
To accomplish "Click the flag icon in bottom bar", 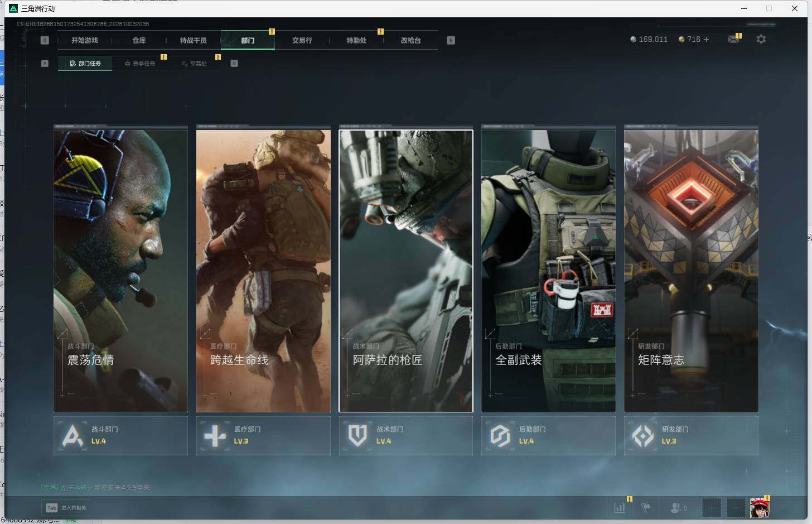I will [x=646, y=508].
